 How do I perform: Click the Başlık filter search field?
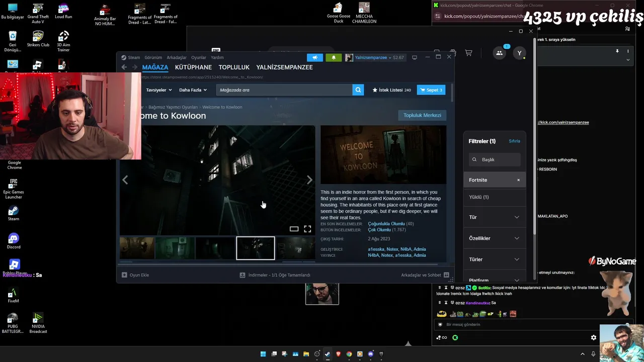coord(495,159)
